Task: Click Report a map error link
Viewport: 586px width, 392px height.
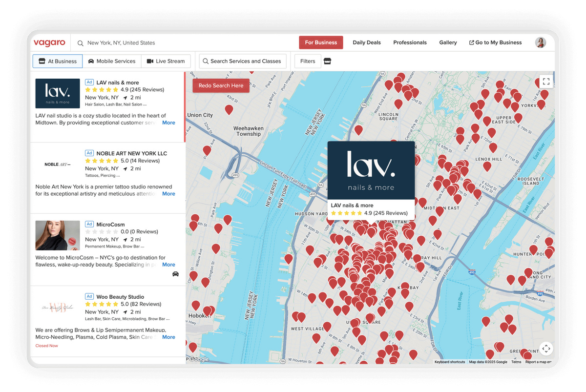Action: click(538, 362)
